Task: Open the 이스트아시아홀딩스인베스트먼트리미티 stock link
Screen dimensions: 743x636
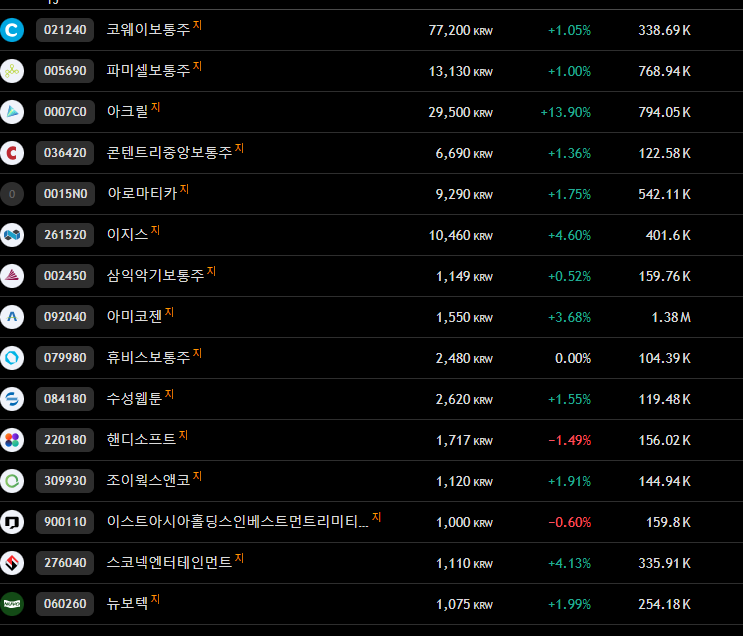Action: [237, 522]
